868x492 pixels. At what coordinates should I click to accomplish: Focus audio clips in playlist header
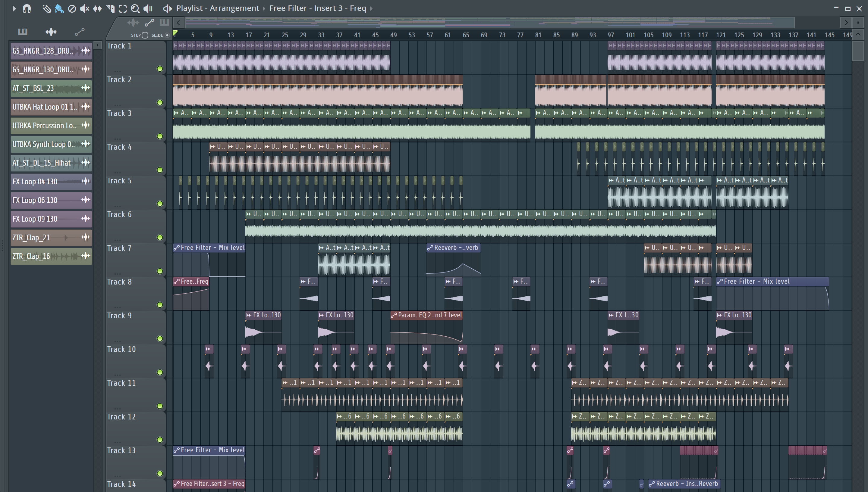[x=133, y=23]
